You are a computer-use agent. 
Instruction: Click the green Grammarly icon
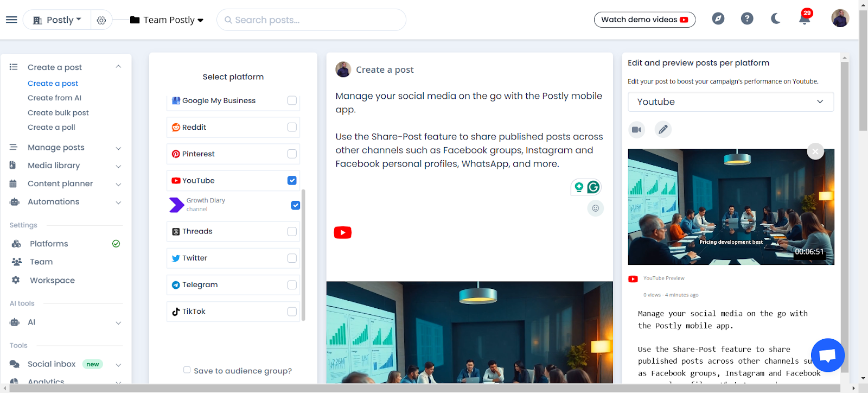pyautogui.click(x=593, y=187)
